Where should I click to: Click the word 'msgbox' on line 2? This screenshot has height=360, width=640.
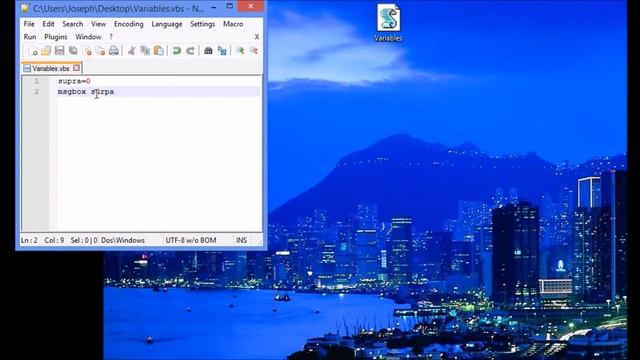[x=72, y=91]
